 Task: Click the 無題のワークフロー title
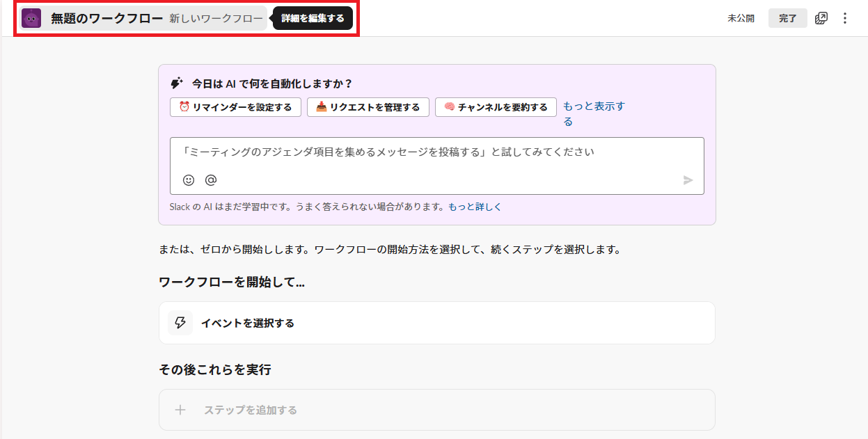[x=106, y=18]
